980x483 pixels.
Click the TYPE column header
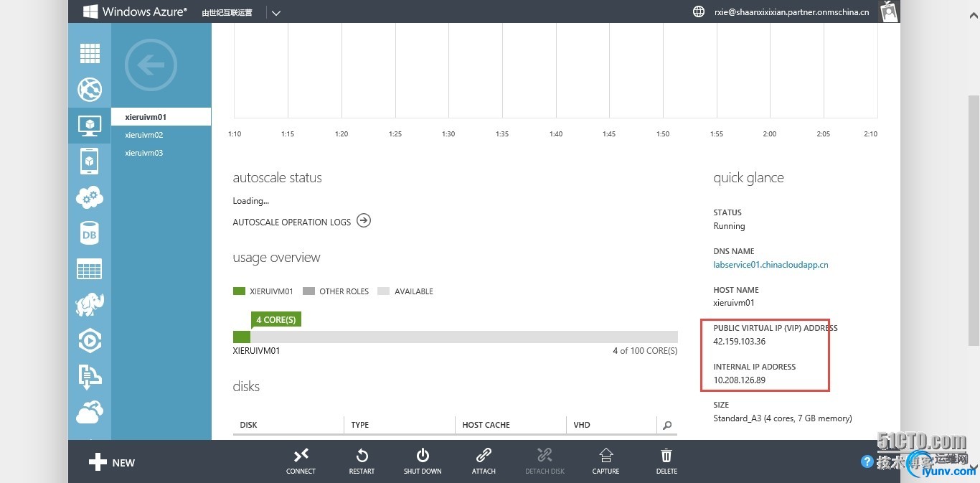400,425
